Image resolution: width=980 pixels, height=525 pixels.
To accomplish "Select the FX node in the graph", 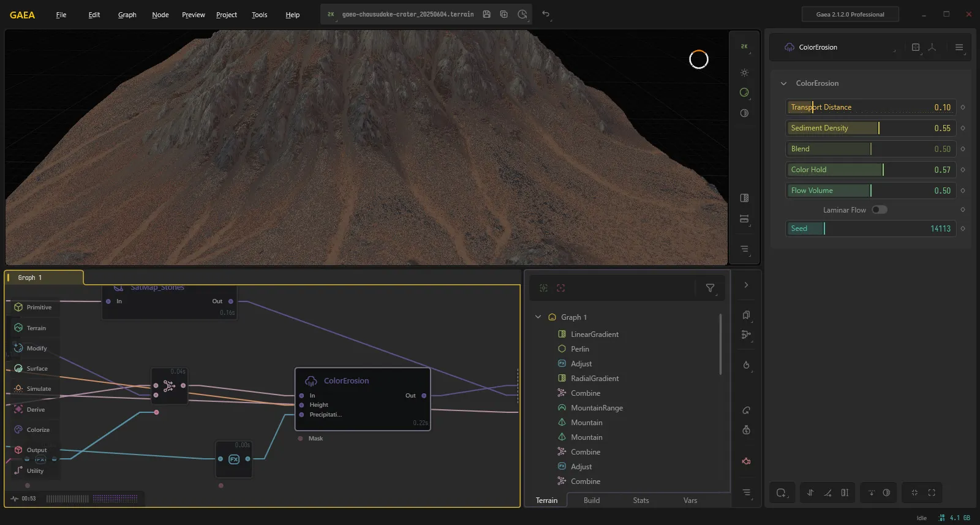I will (234, 459).
